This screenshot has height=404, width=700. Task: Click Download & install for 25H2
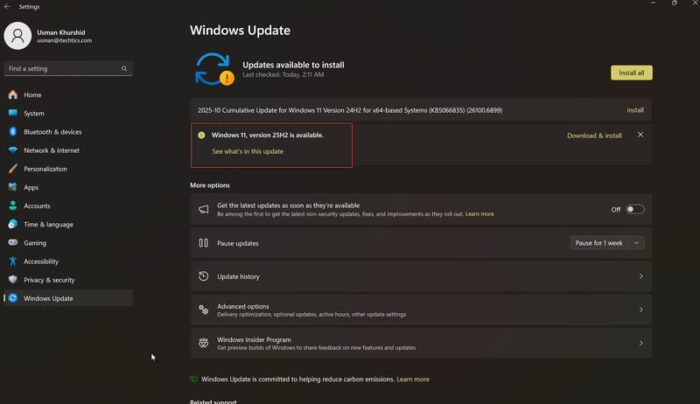594,135
